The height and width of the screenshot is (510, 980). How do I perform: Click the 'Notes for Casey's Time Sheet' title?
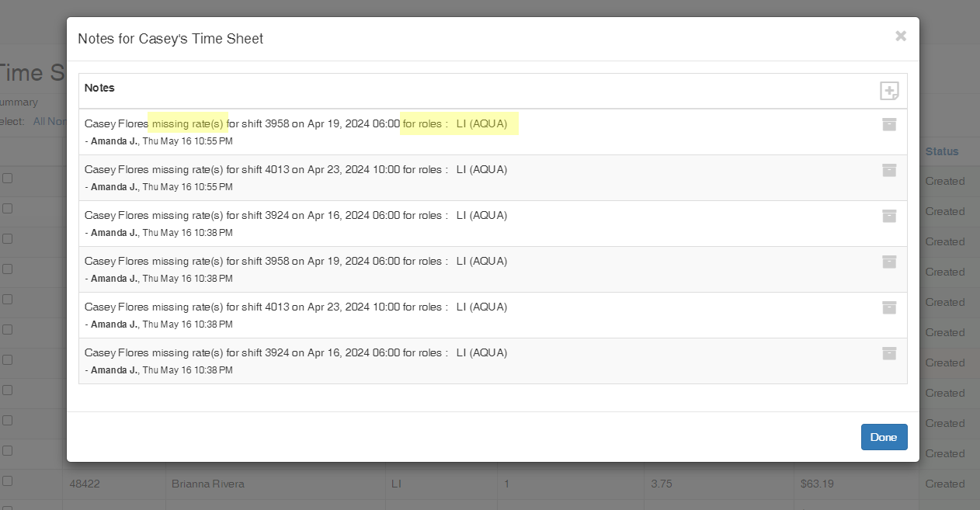pos(171,39)
